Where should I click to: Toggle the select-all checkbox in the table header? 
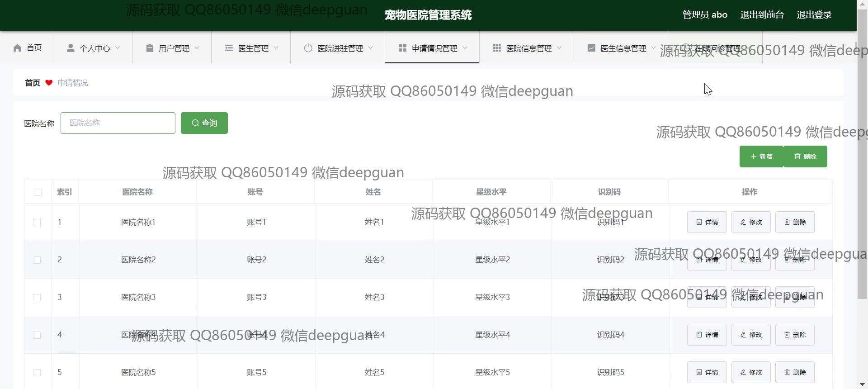coord(38,192)
